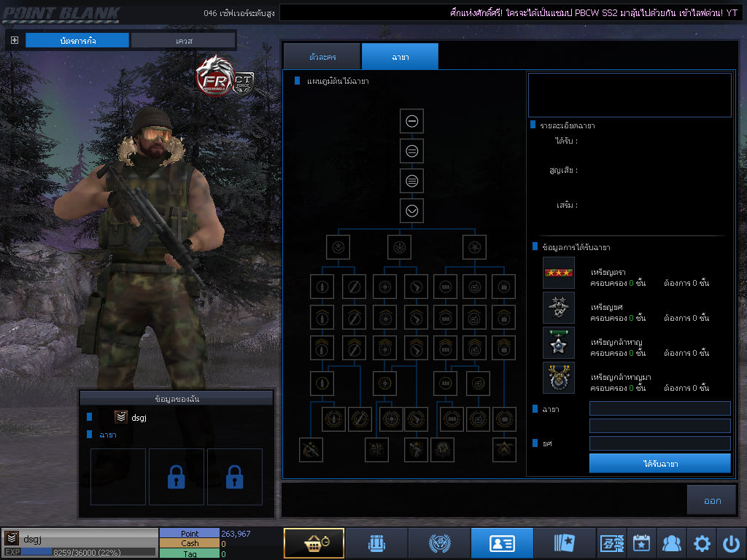
Task: Click the Tag label in status bar
Action: point(190,554)
